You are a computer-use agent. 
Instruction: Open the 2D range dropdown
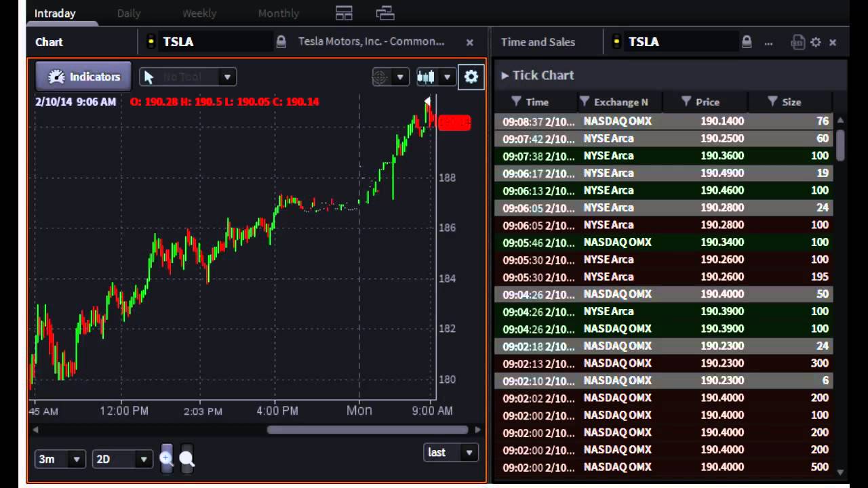point(122,460)
